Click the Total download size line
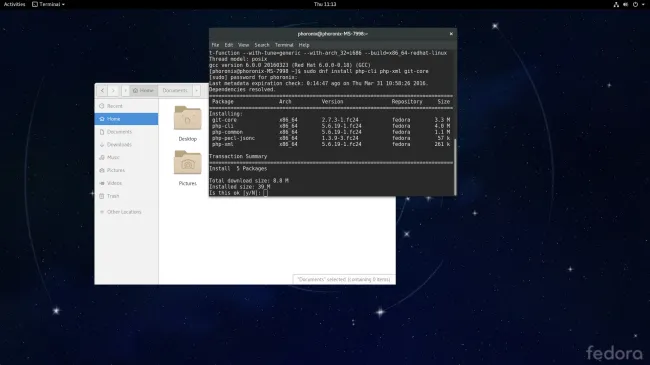 tap(249, 181)
